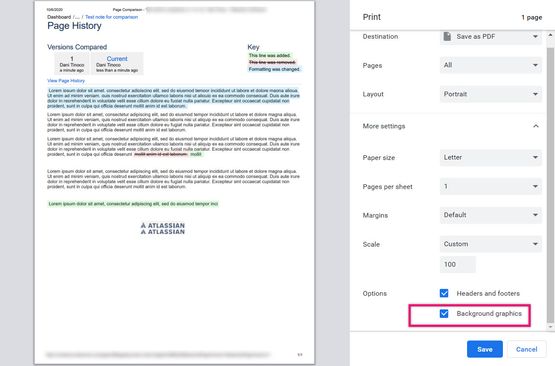Click the '1 page' count label
Viewport: 555px width, 366px height.
point(532,17)
